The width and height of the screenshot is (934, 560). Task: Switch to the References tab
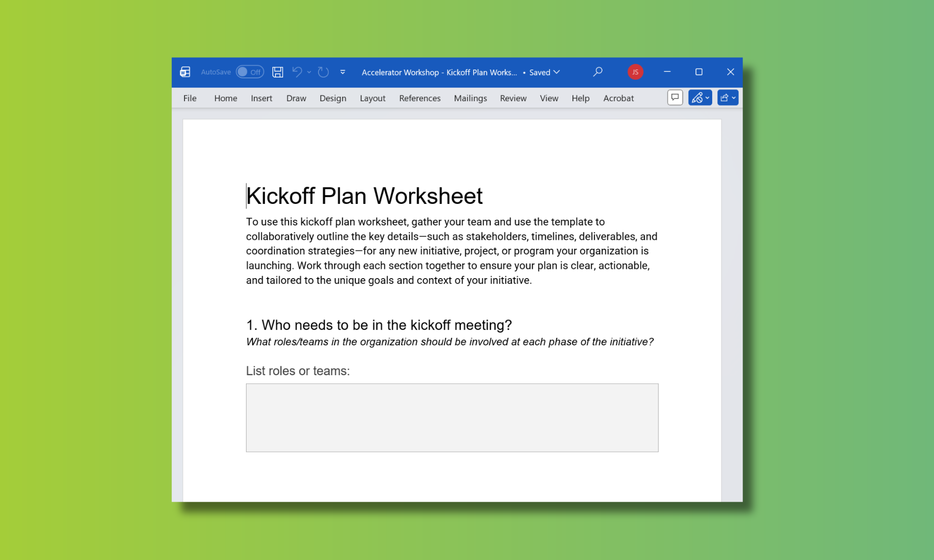click(419, 98)
